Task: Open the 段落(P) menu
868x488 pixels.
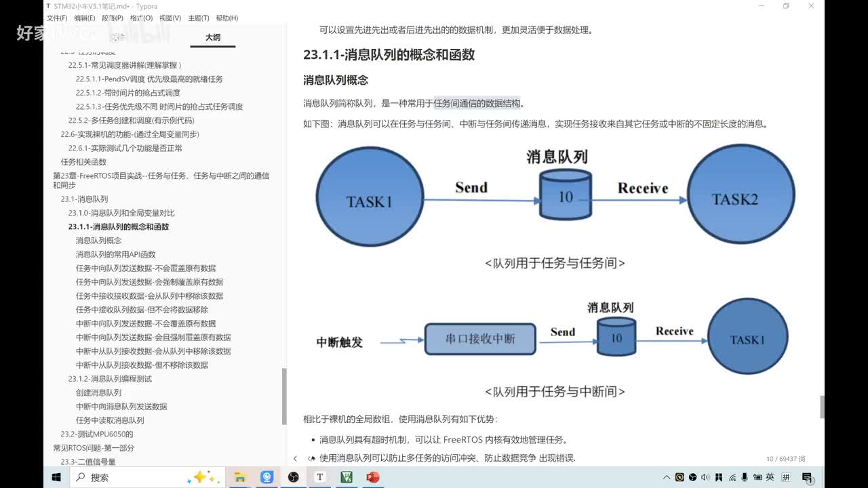Action: [113, 18]
